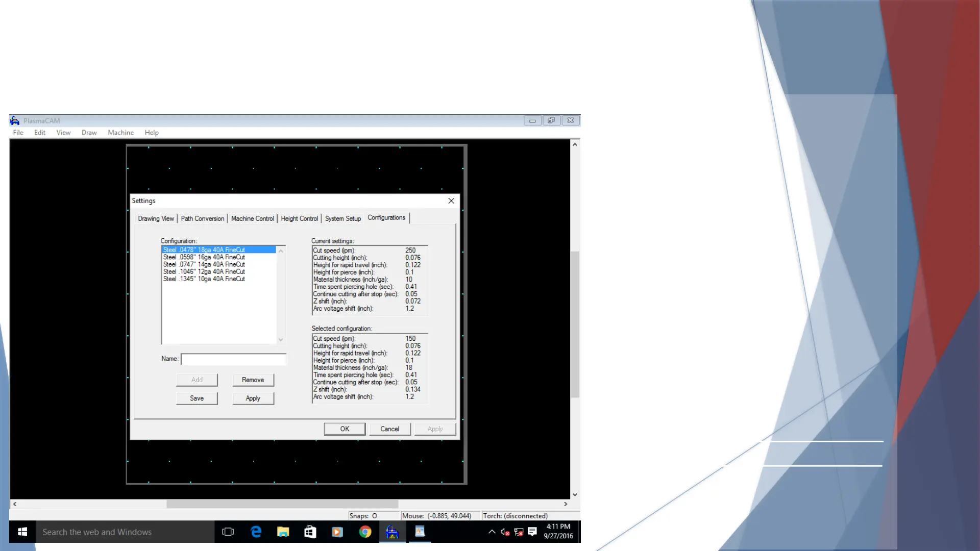Open Google Chrome from the taskbar
Viewport: 980px width, 551px height.
coord(365,532)
